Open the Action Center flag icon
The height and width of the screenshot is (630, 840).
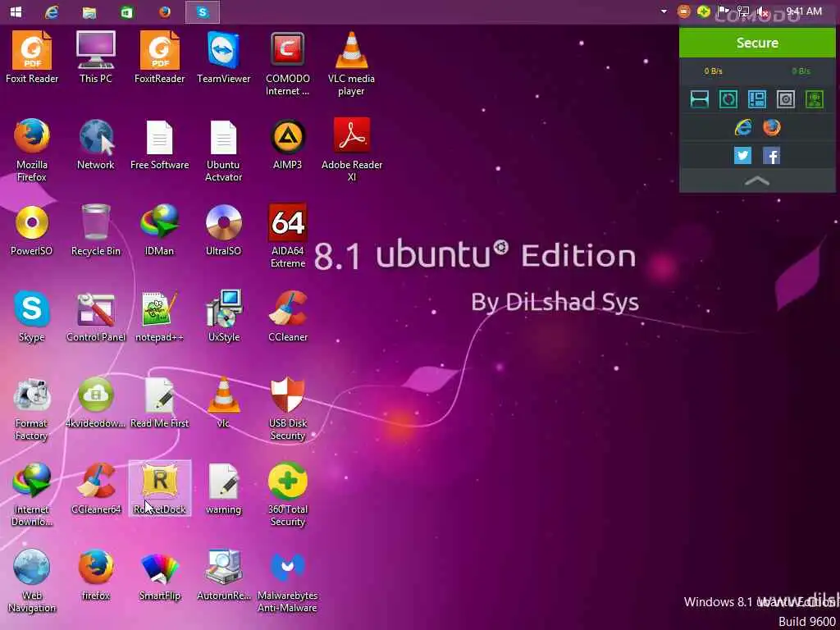tap(724, 11)
